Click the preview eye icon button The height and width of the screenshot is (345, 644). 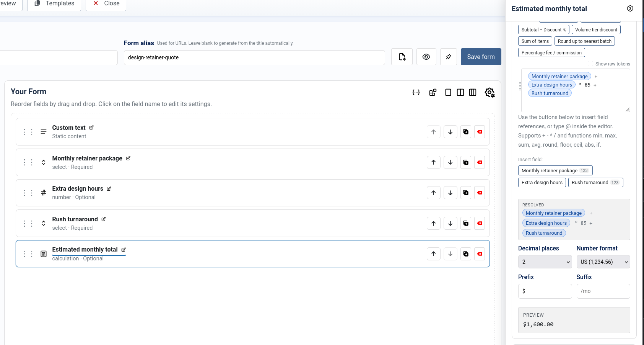(426, 57)
